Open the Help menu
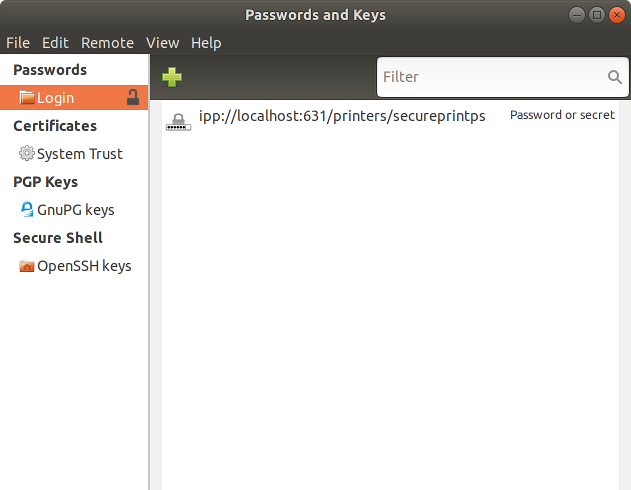This screenshot has height=490, width=631. (x=206, y=43)
